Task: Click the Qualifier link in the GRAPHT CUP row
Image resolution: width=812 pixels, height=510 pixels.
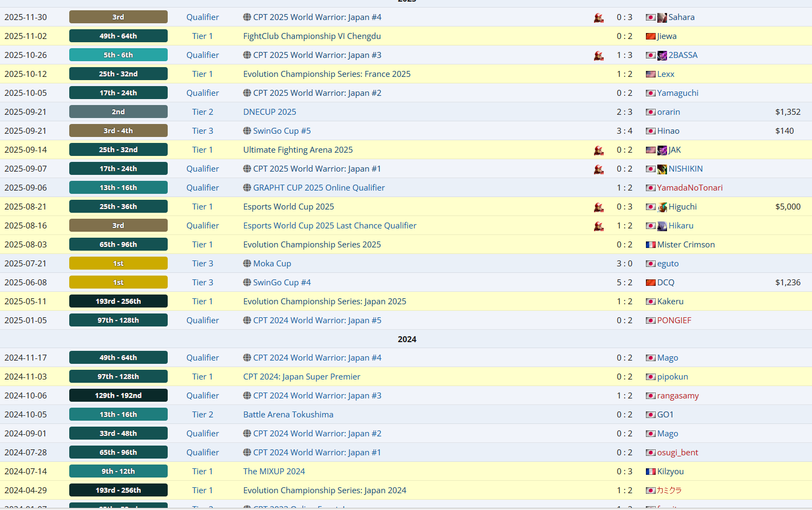Action: [x=203, y=188]
